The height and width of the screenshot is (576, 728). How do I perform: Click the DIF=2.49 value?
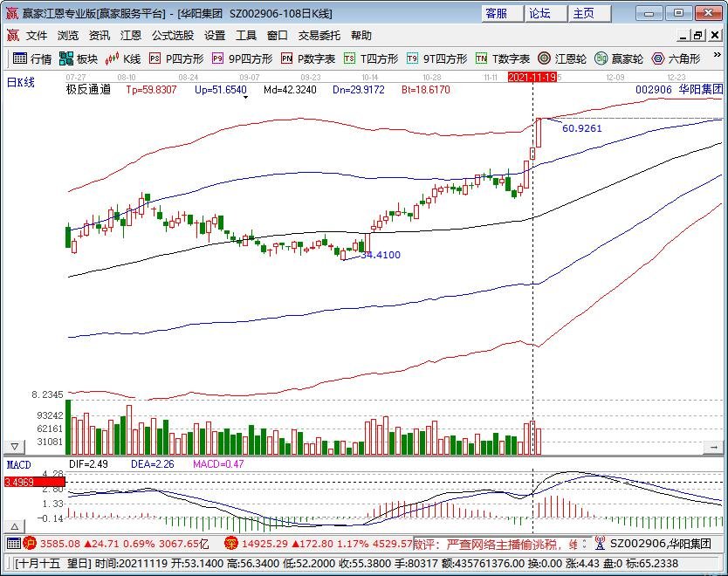[x=88, y=464]
